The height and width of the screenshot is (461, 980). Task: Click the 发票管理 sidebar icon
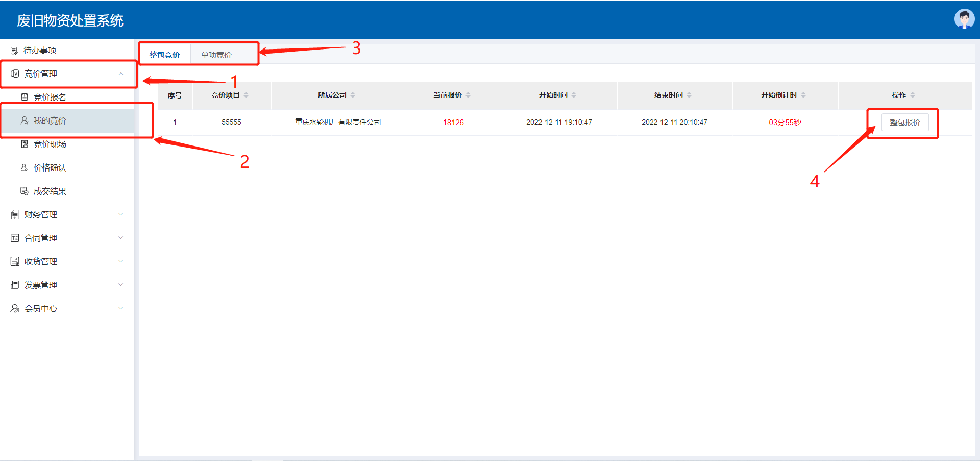click(x=15, y=285)
